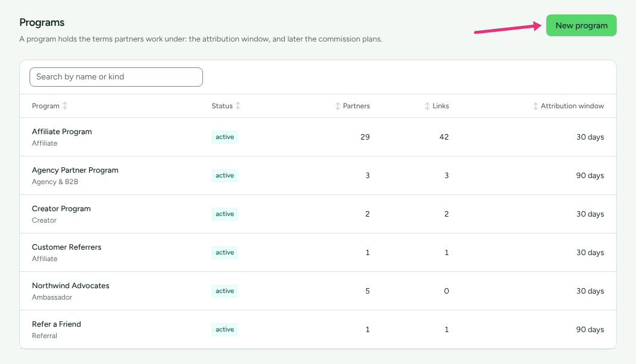Click the partners count 29 for Affiliate Program
Screen dimensions: 636x364
tap(365, 137)
